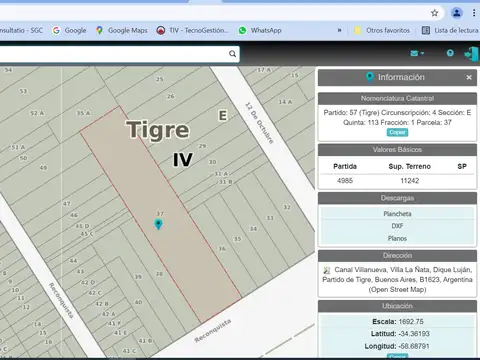Click the search magnifier icon
Viewport: 480px width, 360px height.
(232, 54)
